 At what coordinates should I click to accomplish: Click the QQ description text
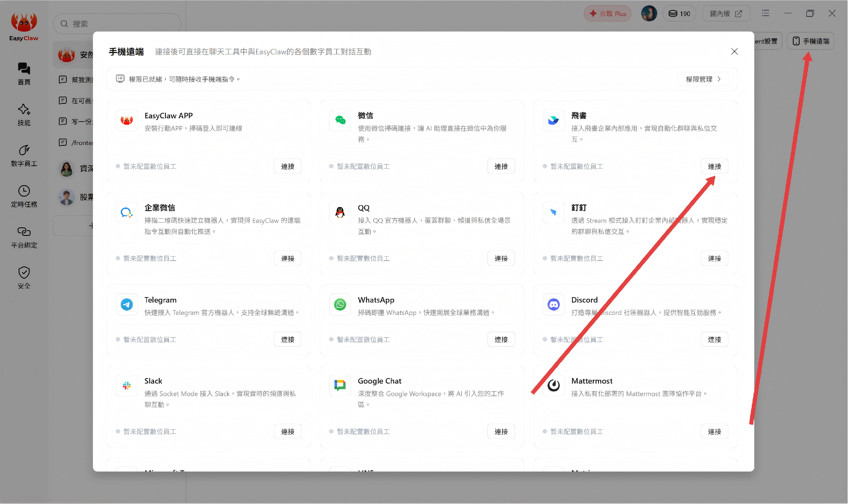(x=434, y=226)
